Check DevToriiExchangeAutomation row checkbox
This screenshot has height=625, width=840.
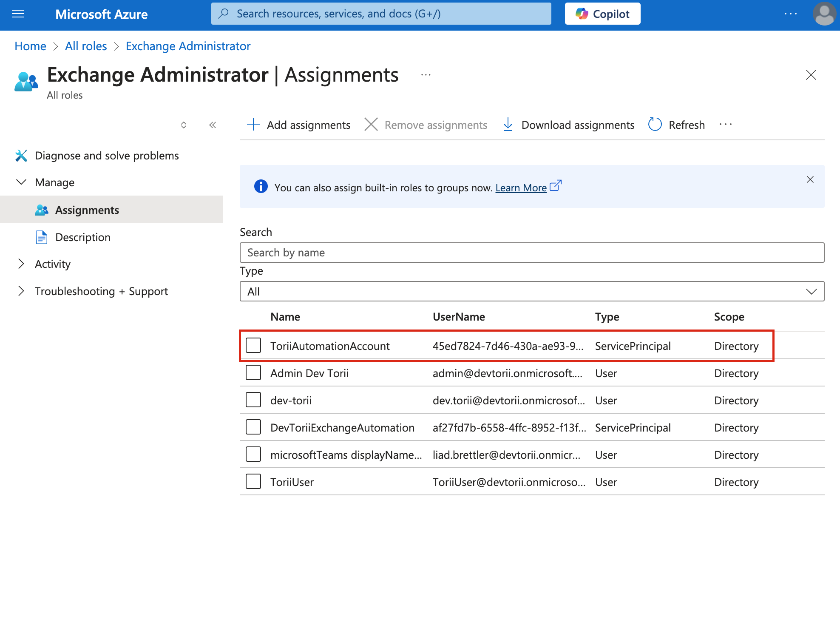253,427
